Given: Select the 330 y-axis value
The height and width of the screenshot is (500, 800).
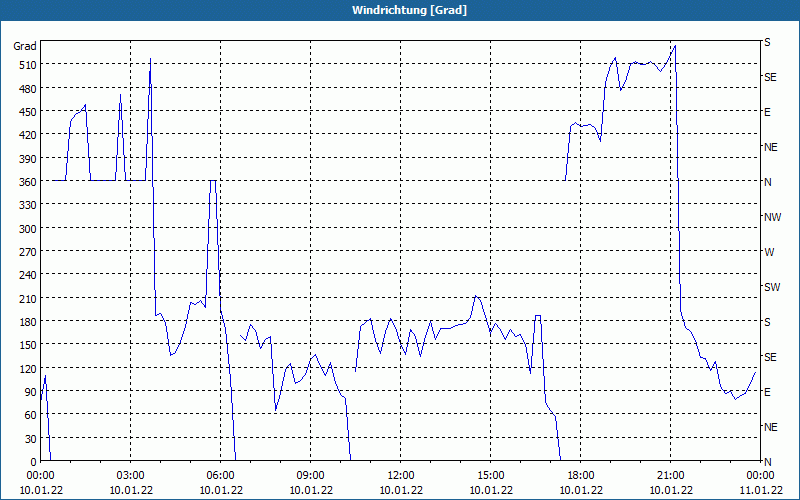Looking at the screenshot, I should click(x=28, y=205).
